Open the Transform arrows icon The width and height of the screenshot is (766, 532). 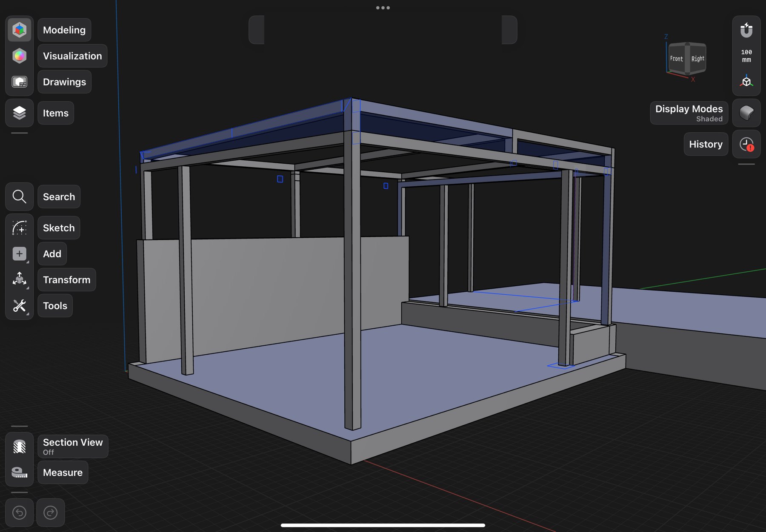pyautogui.click(x=20, y=280)
